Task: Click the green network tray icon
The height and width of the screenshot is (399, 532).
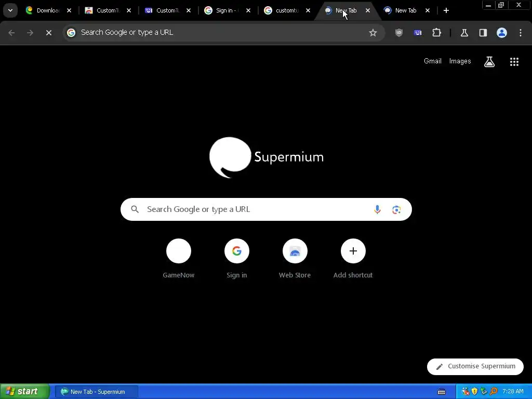Action: (484, 392)
